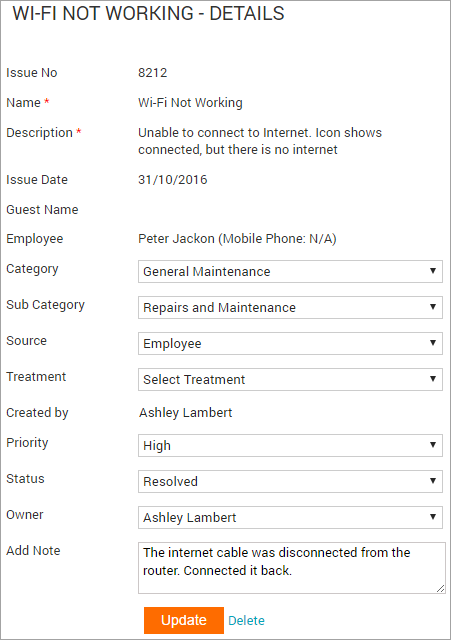This screenshot has height=640, width=451.
Task: Open the Category dropdown showing General Maintenance
Action: 290,271
